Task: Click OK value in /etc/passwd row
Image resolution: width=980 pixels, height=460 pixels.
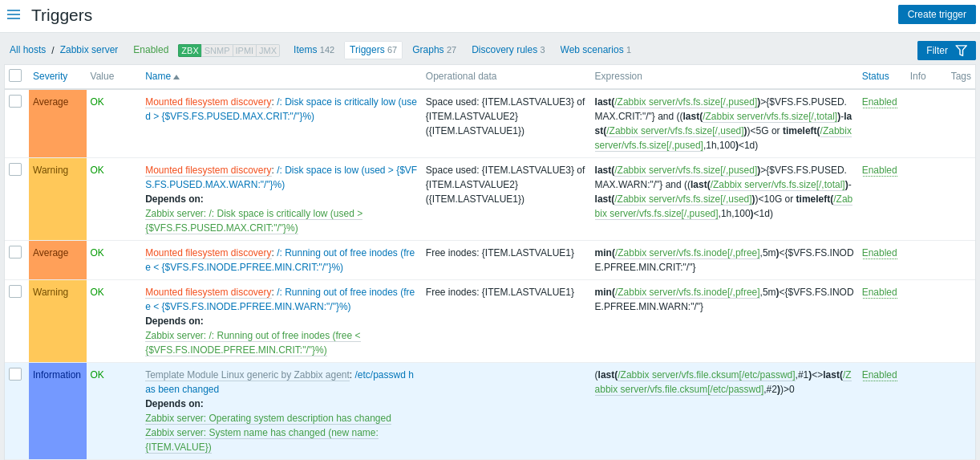Action: click(97, 375)
